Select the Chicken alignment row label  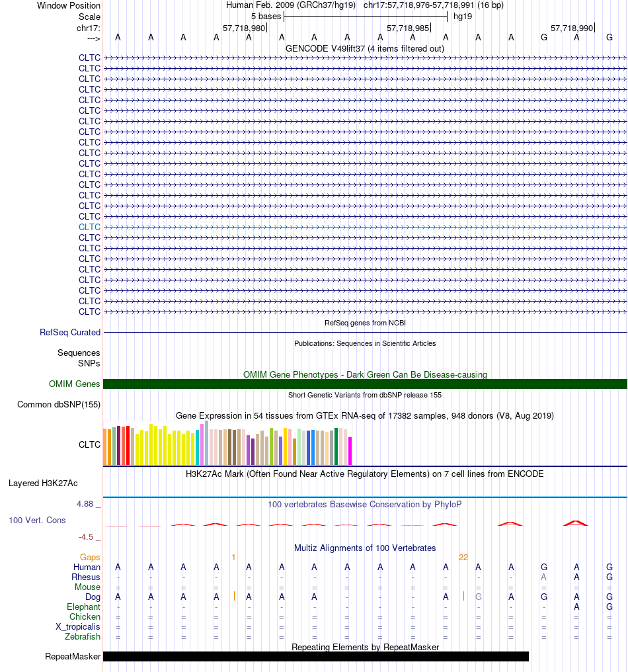click(85, 616)
